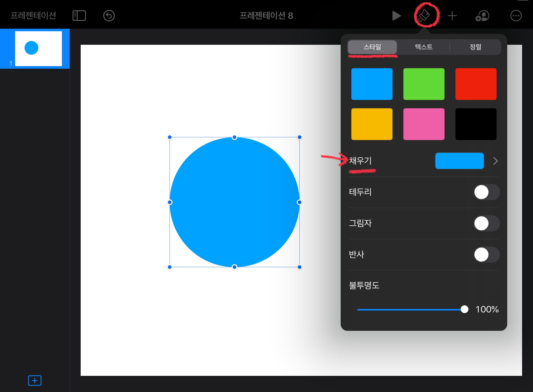The width and height of the screenshot is (533, 392).
Task: Turn on the 그림자 shadow switch
Action: pyautogui.click(x=486, y=223)
